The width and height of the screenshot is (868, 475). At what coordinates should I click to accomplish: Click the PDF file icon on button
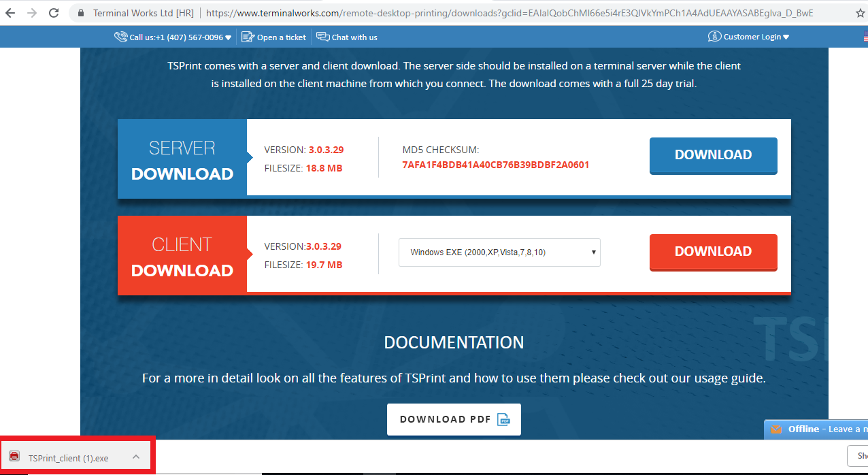click(504, 419)
